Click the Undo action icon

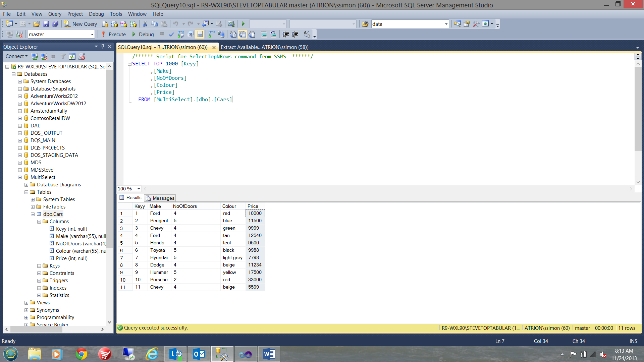coord(175,24)
